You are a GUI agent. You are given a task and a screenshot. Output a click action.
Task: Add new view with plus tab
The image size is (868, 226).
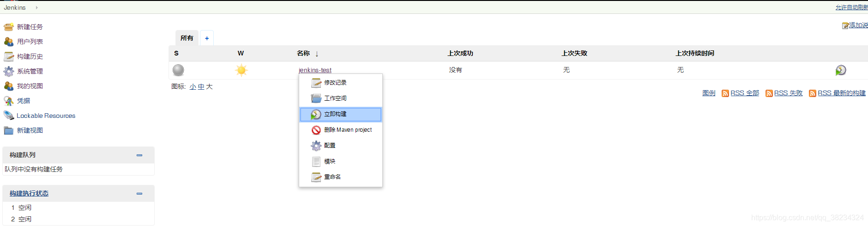[207, 38]
